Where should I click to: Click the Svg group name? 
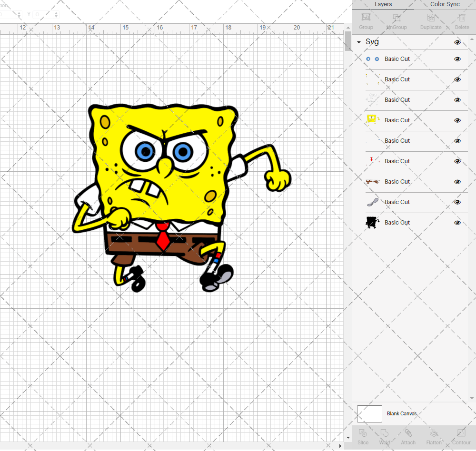(x=372, y=42)
